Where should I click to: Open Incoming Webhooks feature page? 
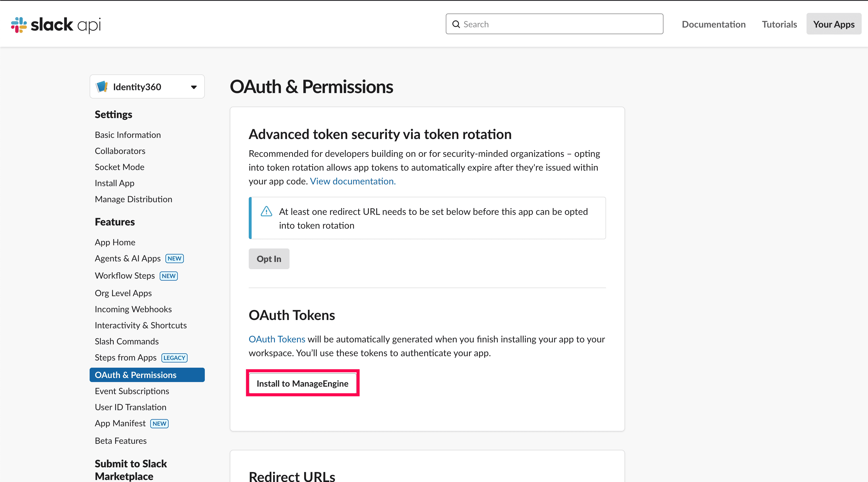(133, 309)
